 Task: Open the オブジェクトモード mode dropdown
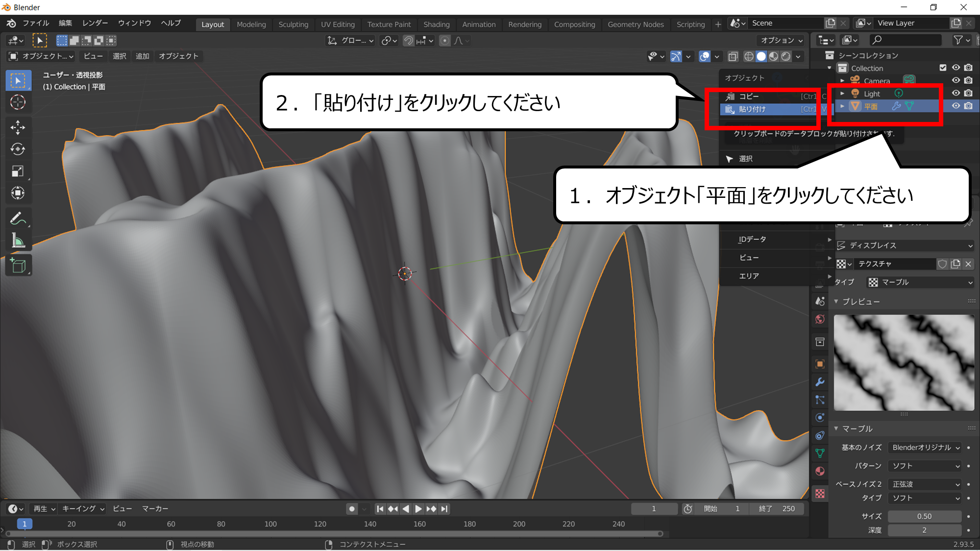41,56
